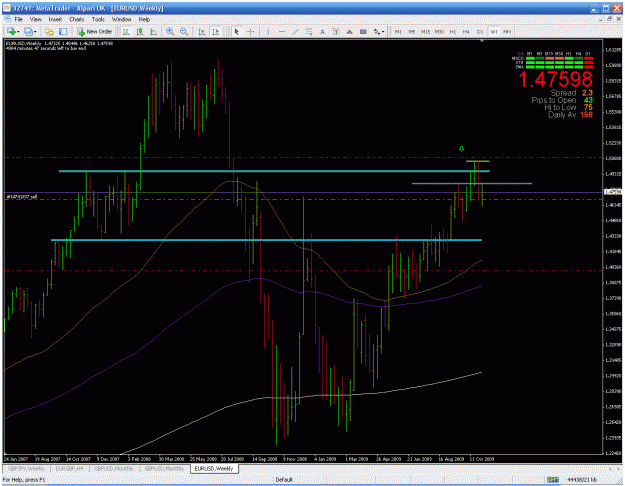This screenshot has height=486, width=625.
Task: Click the connection status bars icon
Action: tap(552, 480)
